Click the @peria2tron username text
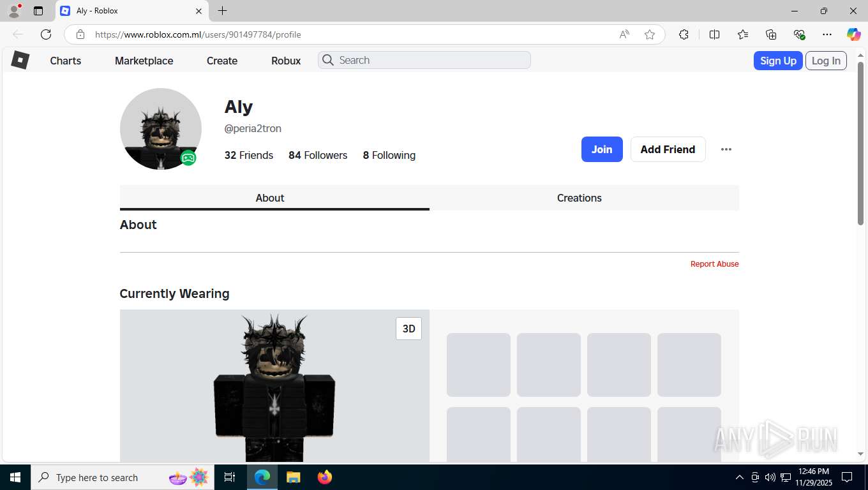 pyautogui.click(x=253, y=128)
